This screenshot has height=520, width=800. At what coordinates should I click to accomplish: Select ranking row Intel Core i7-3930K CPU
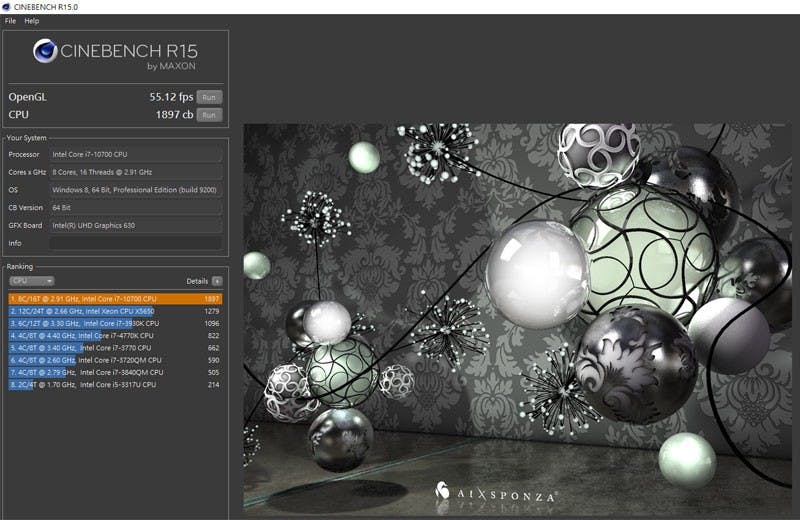pos(115,323)
